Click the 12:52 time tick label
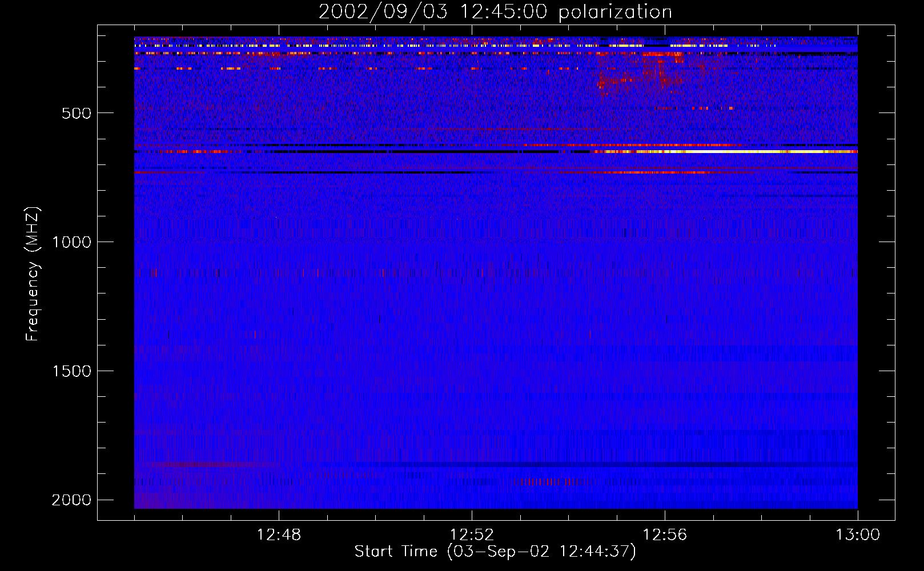The image size is (924, 571). 472,535
